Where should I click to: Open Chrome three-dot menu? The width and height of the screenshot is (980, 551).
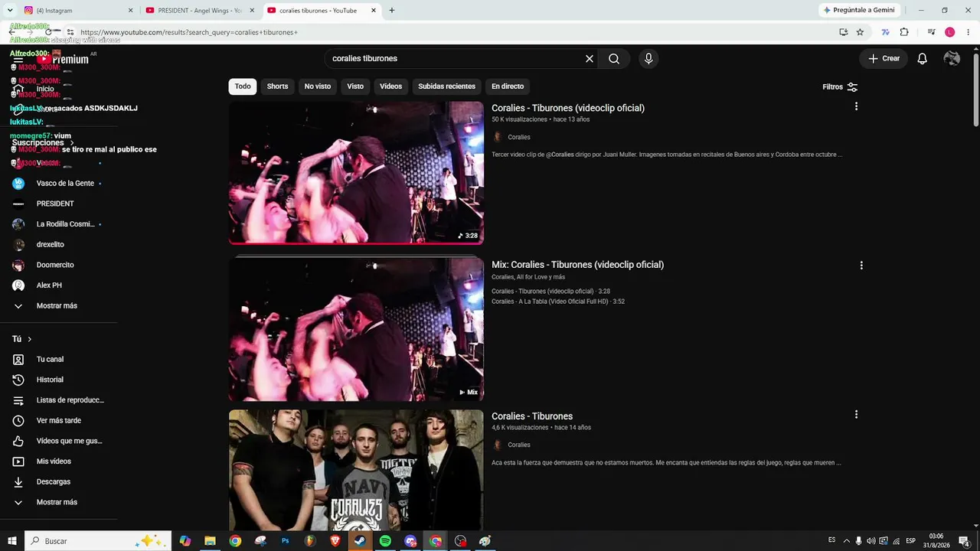click(969, 32)
